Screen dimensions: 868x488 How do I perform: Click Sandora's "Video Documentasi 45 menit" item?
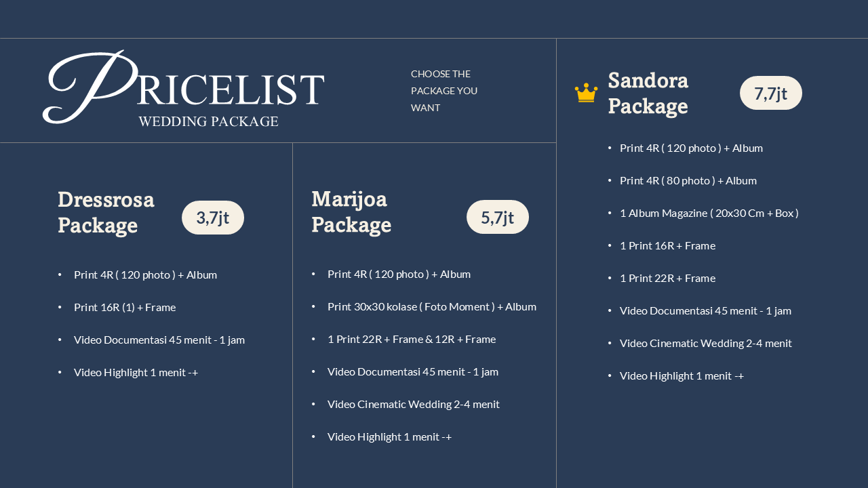(x=705, y=310)
